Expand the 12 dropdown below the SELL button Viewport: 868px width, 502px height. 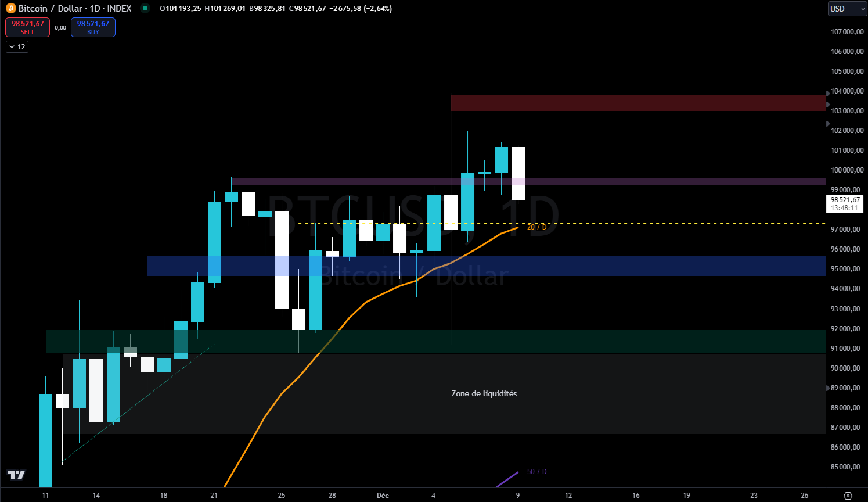tap(17, 46)
